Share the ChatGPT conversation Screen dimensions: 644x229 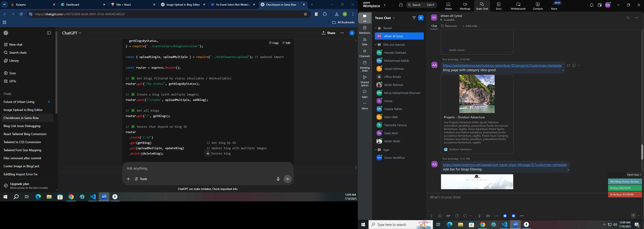click(328, 33)
